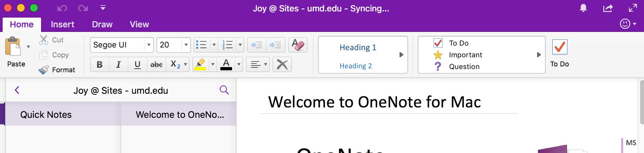
Task: Click the large To Do tag button
Action: [560, 53]
